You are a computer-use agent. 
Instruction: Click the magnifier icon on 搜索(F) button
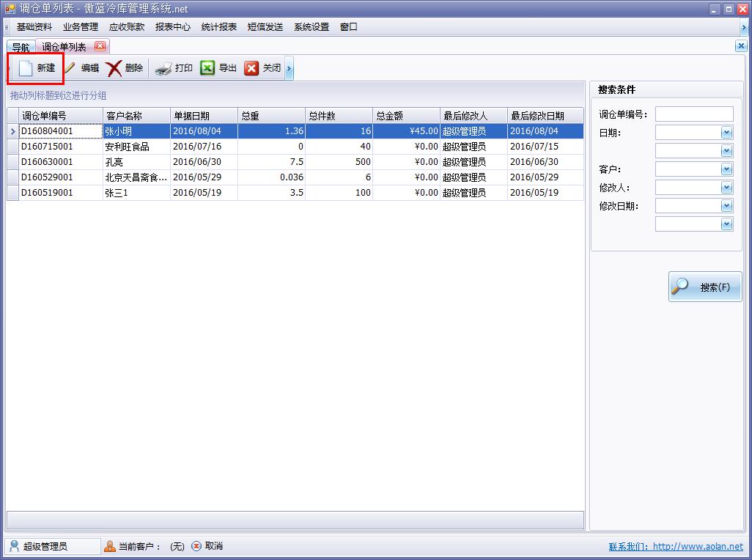coord(682,287)
